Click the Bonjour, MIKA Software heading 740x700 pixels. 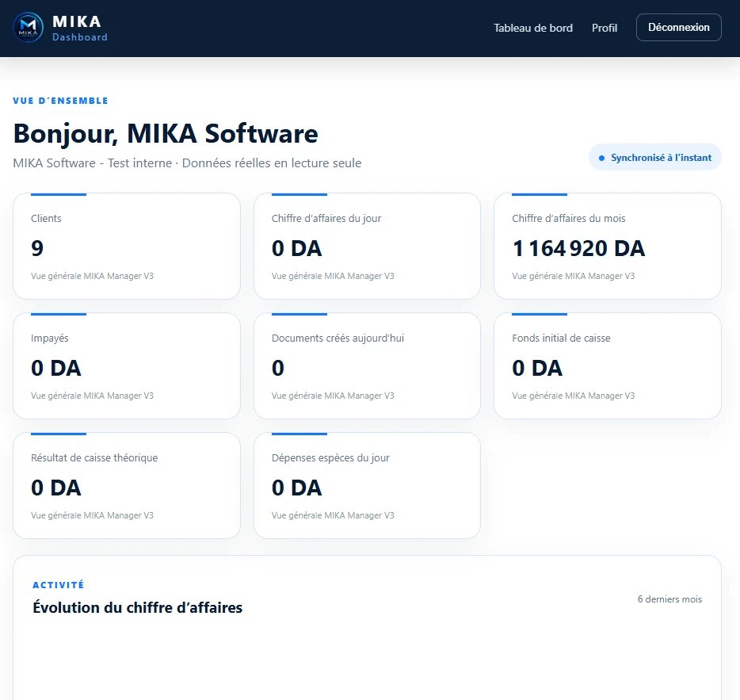pos(166,134)
